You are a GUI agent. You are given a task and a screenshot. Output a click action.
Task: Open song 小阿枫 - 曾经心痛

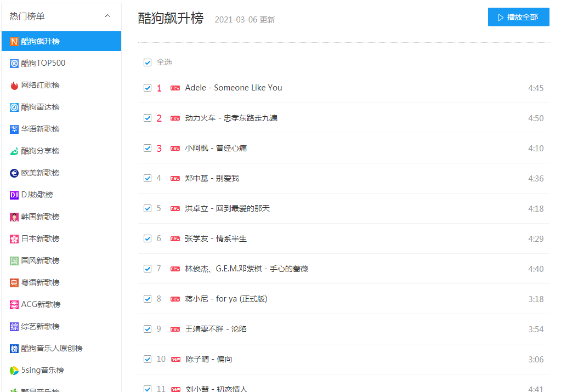(216, 148)
